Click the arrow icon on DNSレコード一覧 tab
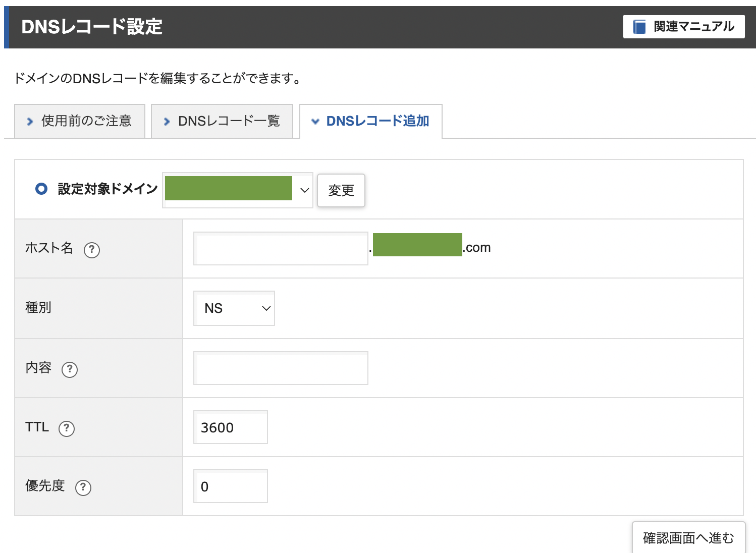The height and width of the screenshot is (553, 756). [x=167, y=121]
